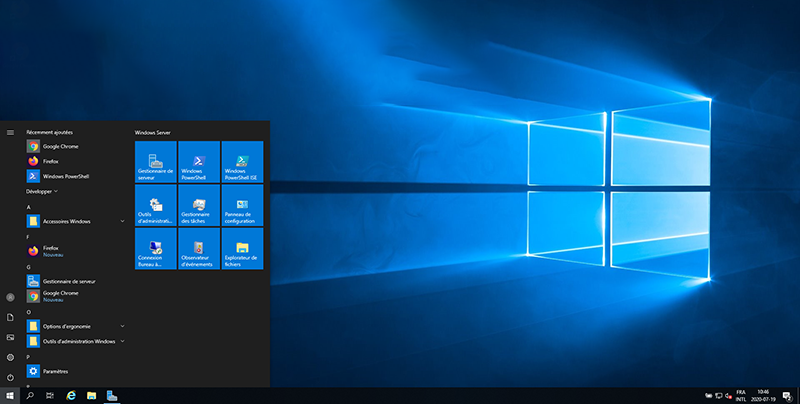Image resolution: width=800 pixels, height=404 pixels.
Task: Open Settings gear in Start sidebar
Action: (10, 358)
